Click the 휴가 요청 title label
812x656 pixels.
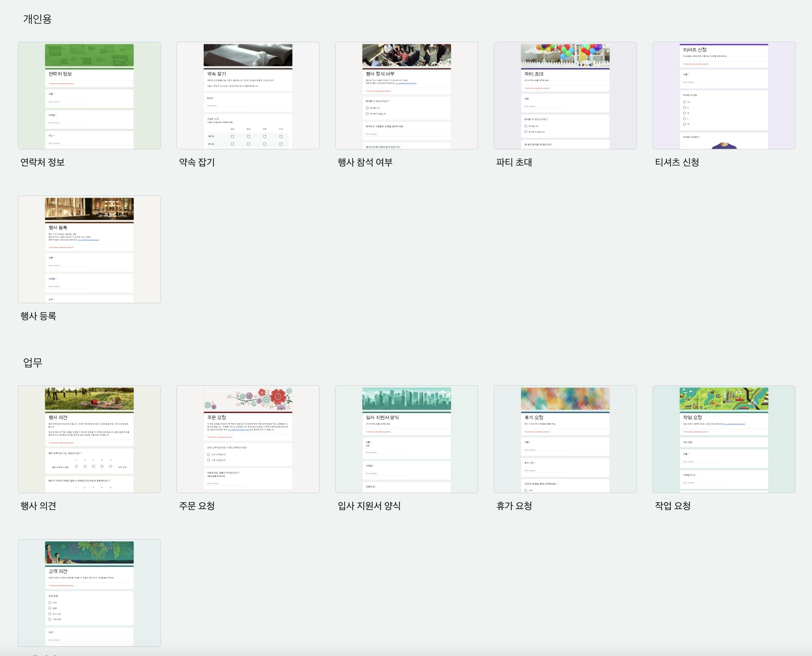[514, 506]
